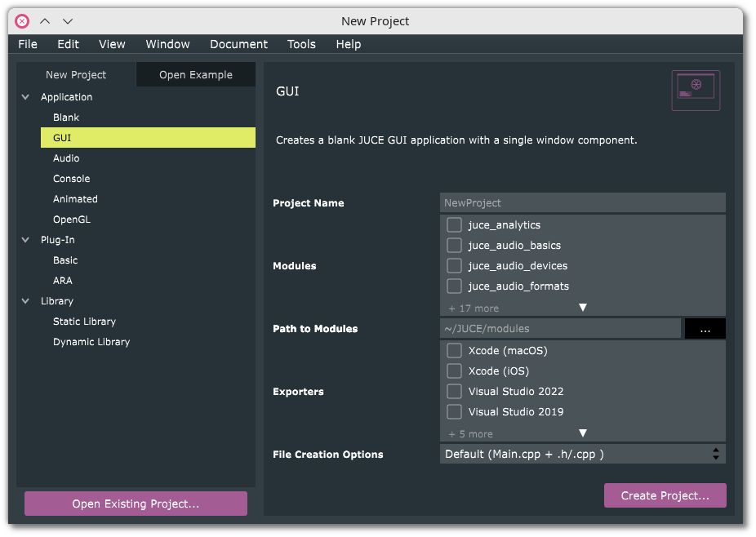Screen dimensions: 756x537
Task: Click Open Existing Project button
Action: tap(136, 504)
